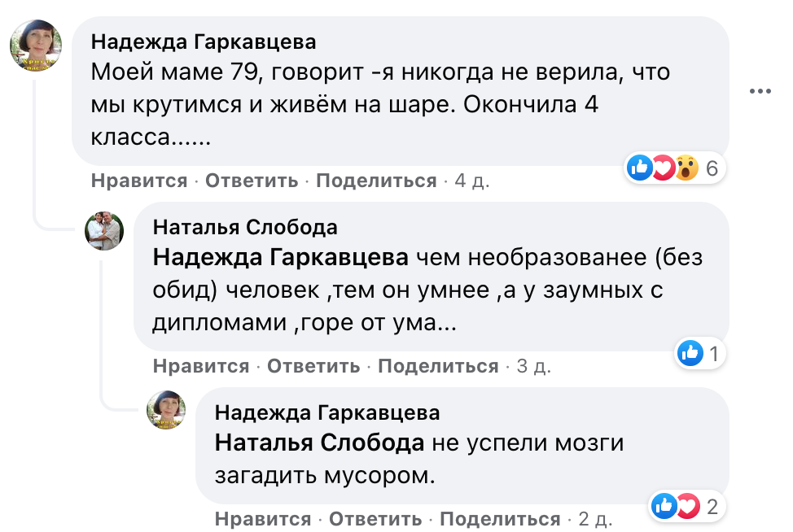
Task: Like the first comment via Нравится
Action: point(139,181)
